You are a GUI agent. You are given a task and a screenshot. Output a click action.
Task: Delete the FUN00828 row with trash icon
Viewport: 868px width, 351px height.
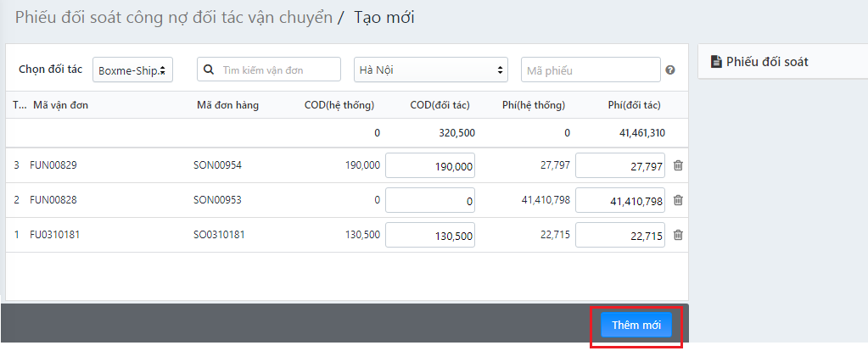(678, 200)
